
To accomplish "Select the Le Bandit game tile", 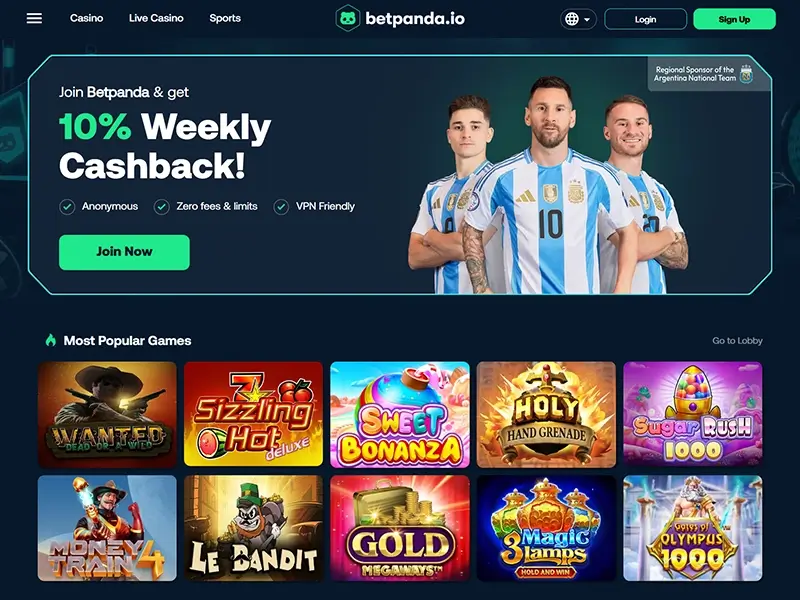I will [254, 528].
